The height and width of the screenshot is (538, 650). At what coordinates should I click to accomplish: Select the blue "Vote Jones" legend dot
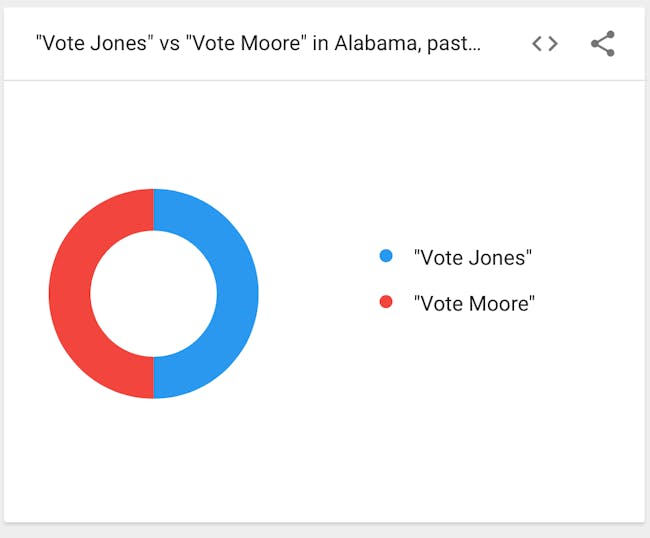pos(386,256)
